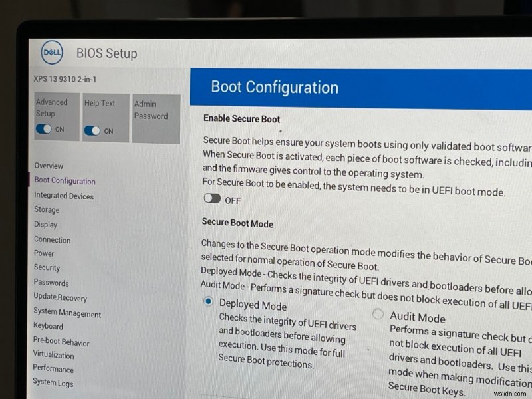Viewport: 532px width, 399px height.
Task: Open the Storage section
Action: pos(46,209)
